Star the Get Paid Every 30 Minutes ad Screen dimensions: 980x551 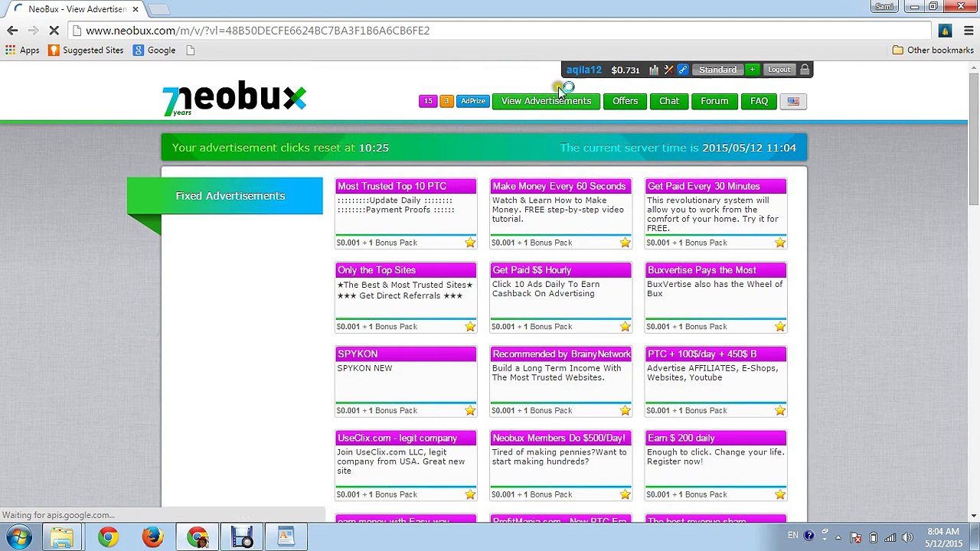point(779,243)
